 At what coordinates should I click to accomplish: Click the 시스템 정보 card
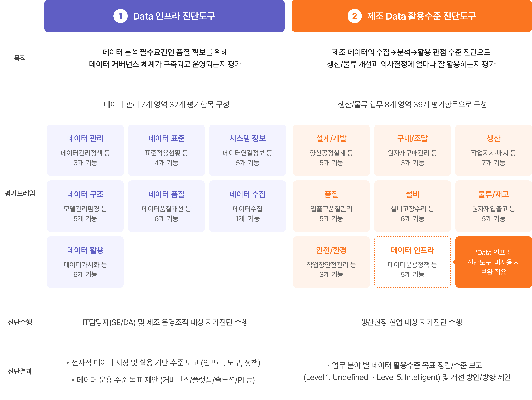247,150
